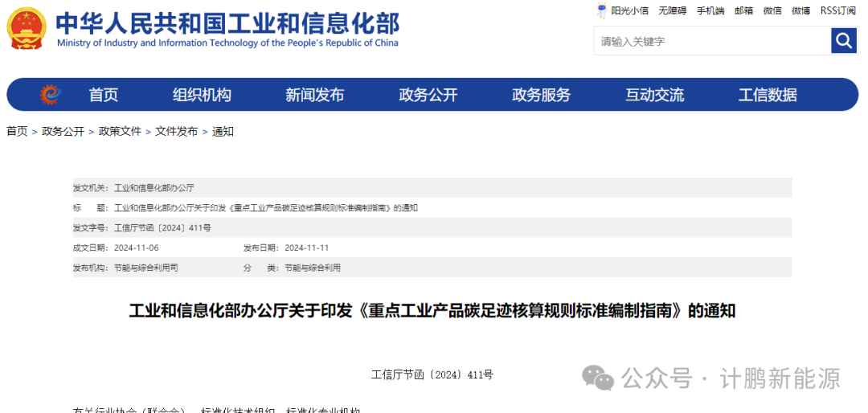Screen dimensions: 868x413
Task: Click the 邮箱 link in top bar
Action: [743, 10]
